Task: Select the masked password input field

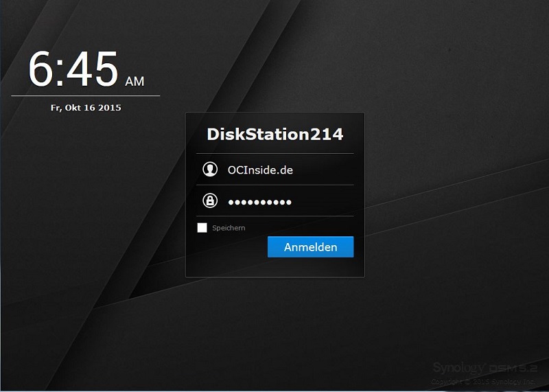Action: [275, 201]
